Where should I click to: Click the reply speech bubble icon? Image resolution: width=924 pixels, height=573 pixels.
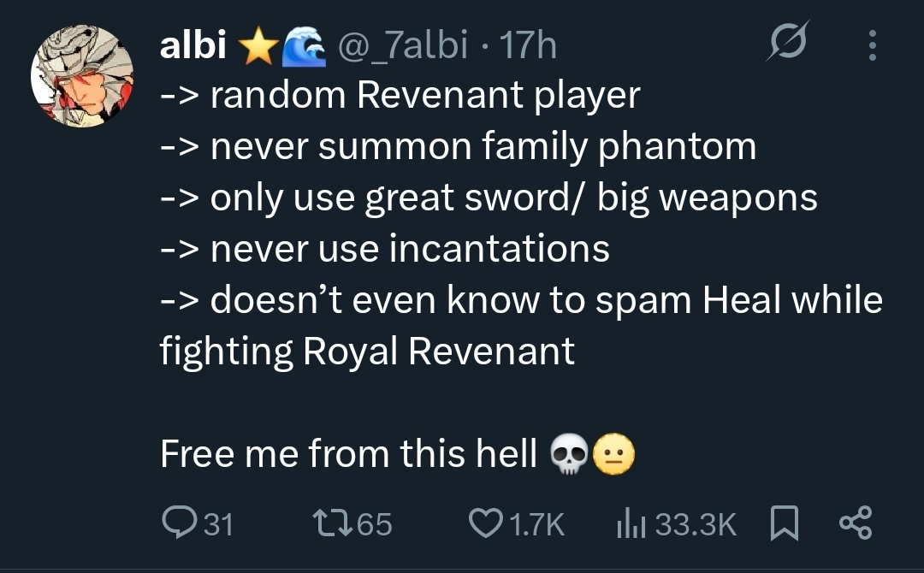tap(179, 523)
